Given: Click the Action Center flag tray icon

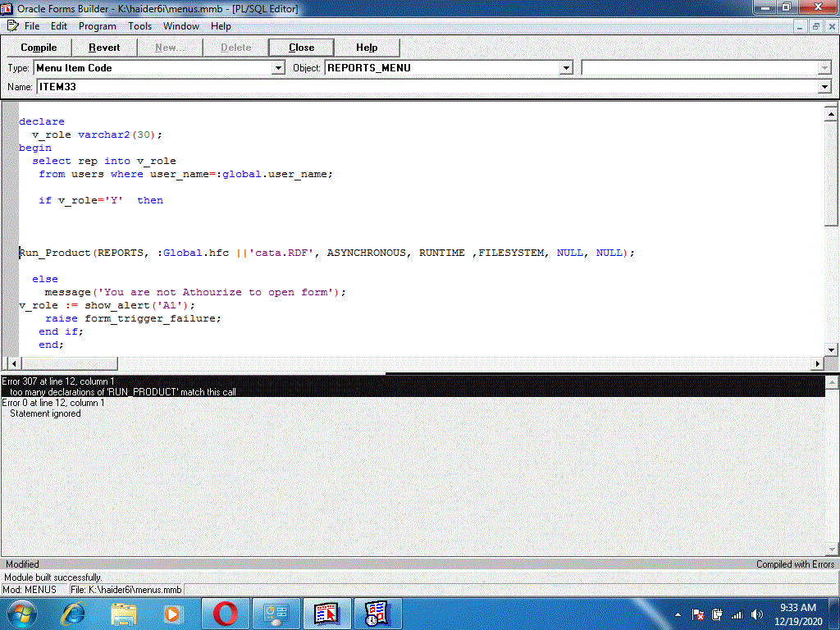Looking at the screenshot, I should point(698,614).
